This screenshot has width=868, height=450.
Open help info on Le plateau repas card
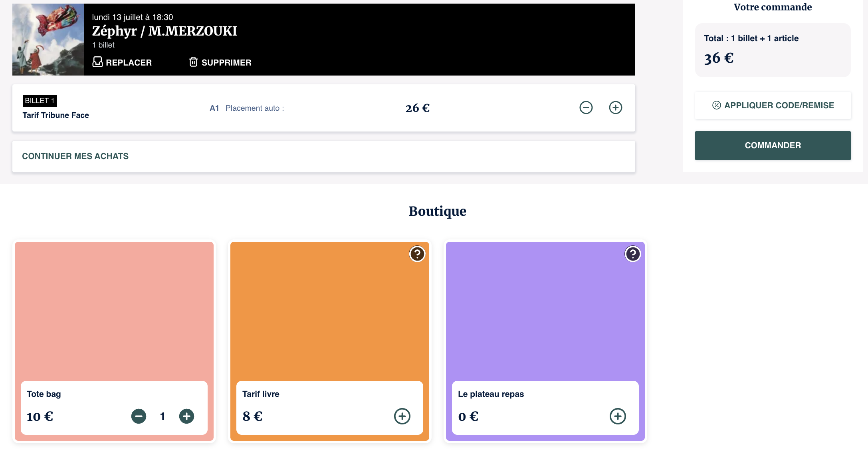click(633, 254)
